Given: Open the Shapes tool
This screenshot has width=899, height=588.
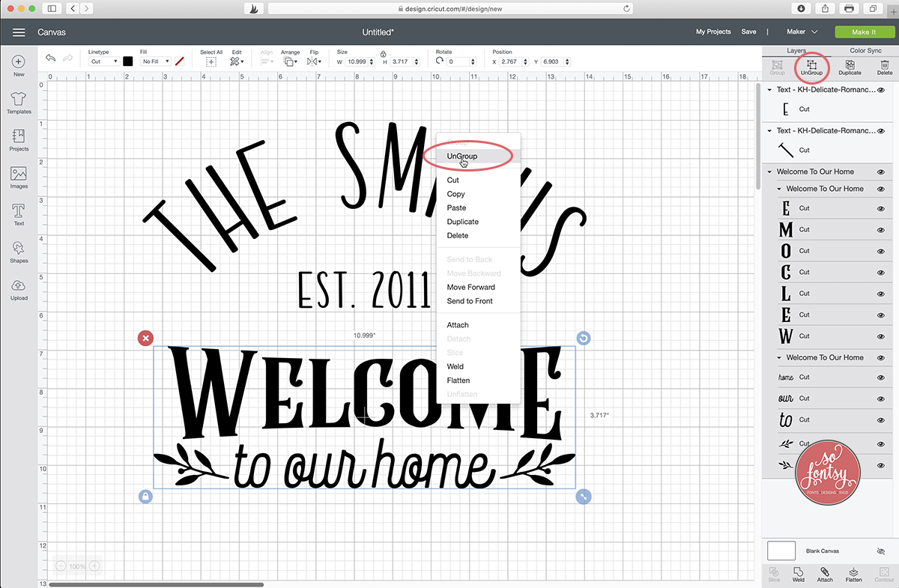Looking at the screenshot, I should pyautogui.click(x=19, y=252).
